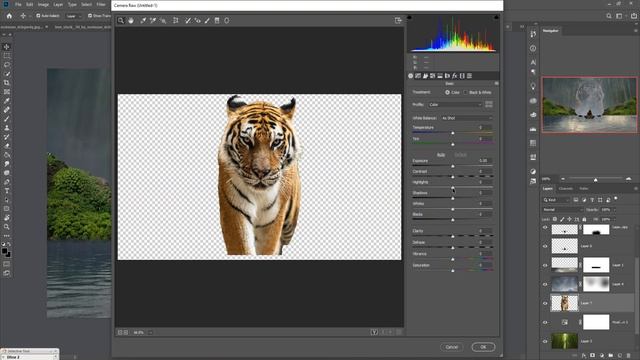Switch to the Channels tab
Viewport: 640px width, 360px height.
tap(566, 189)
